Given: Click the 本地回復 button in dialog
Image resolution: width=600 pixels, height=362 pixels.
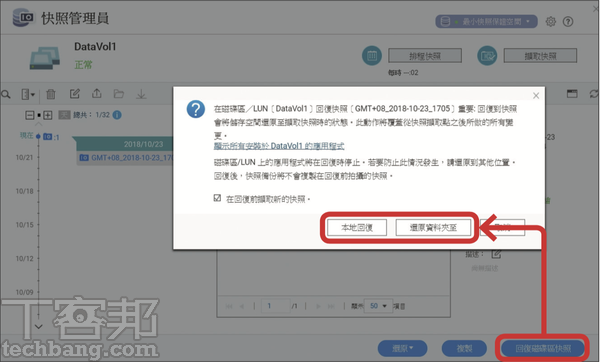Looking at the screenshot, I should coord(357,228).
